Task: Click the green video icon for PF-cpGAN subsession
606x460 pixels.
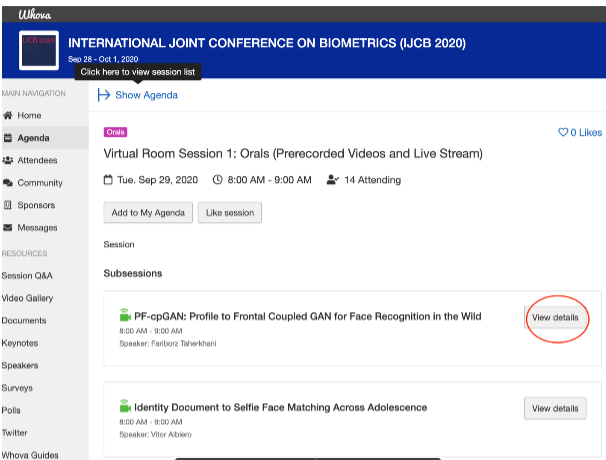Action: point(125,315)
